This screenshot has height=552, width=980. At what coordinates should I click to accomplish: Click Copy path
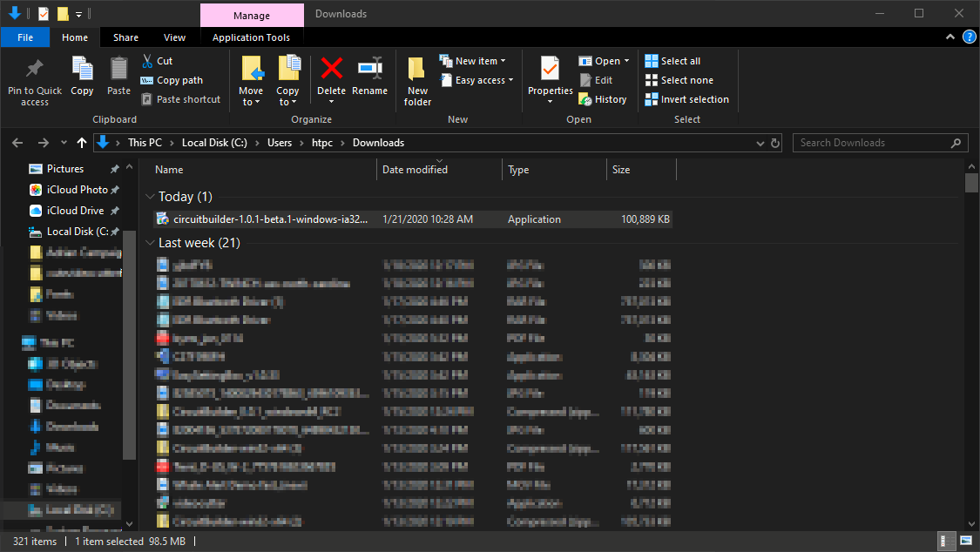coord(172,80)
